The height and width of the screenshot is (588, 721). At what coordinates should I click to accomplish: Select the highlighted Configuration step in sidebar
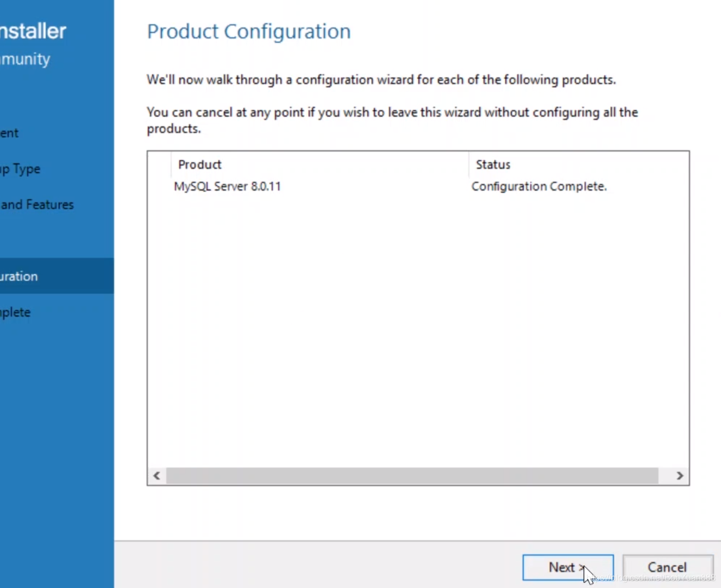point(57,276)
